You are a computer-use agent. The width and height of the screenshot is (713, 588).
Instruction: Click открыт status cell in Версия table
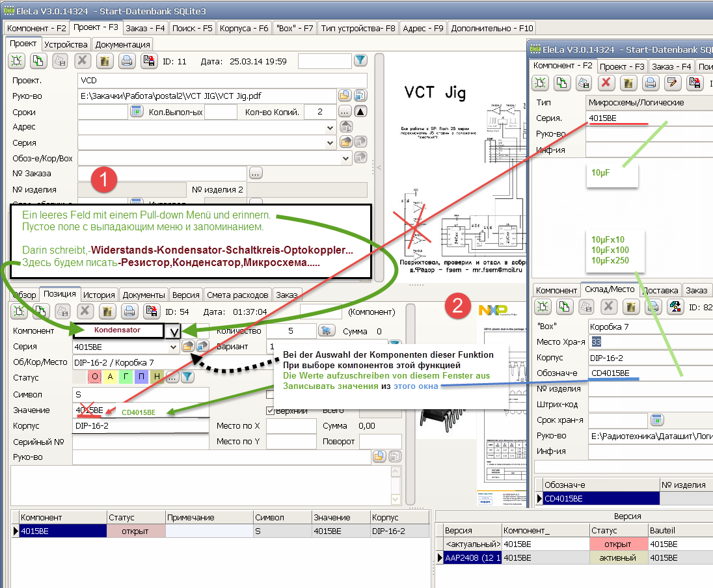(618, 544)
